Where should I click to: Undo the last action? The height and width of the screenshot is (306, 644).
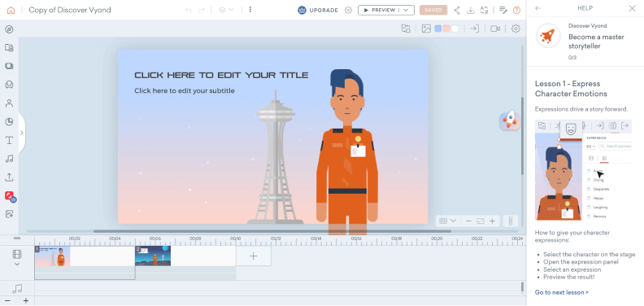pyautogui.click(x=189, y=10)
